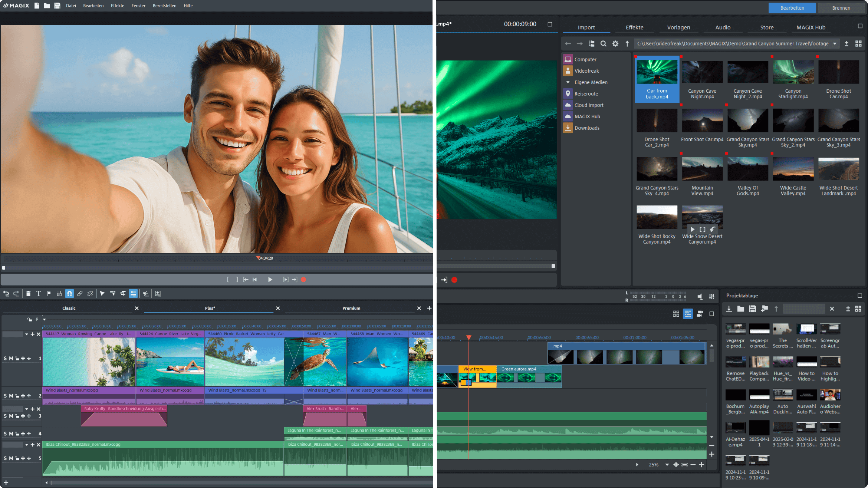Click the scissors cut tool
The width and height of the screenshot is (868, 488).
(x=146, y=294)
